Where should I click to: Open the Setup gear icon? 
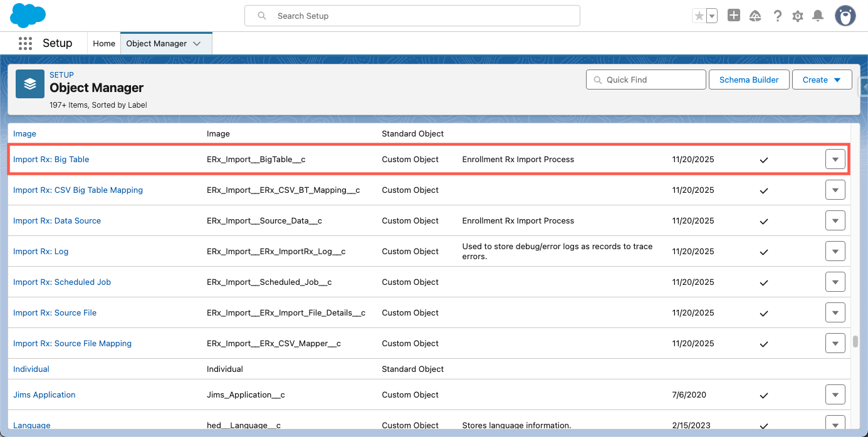[x=798, y=16]
